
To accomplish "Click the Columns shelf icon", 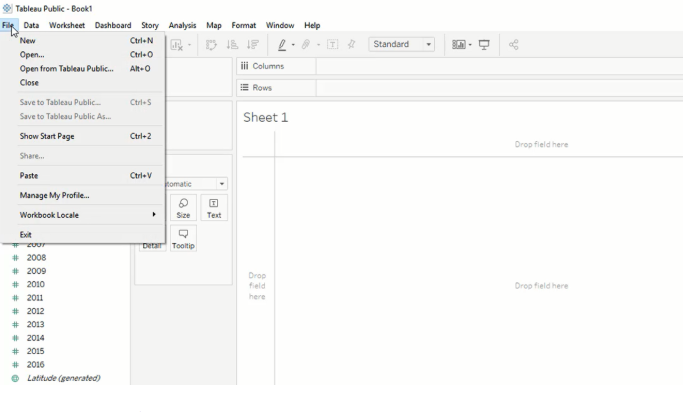I will click(x=245, y=66).
